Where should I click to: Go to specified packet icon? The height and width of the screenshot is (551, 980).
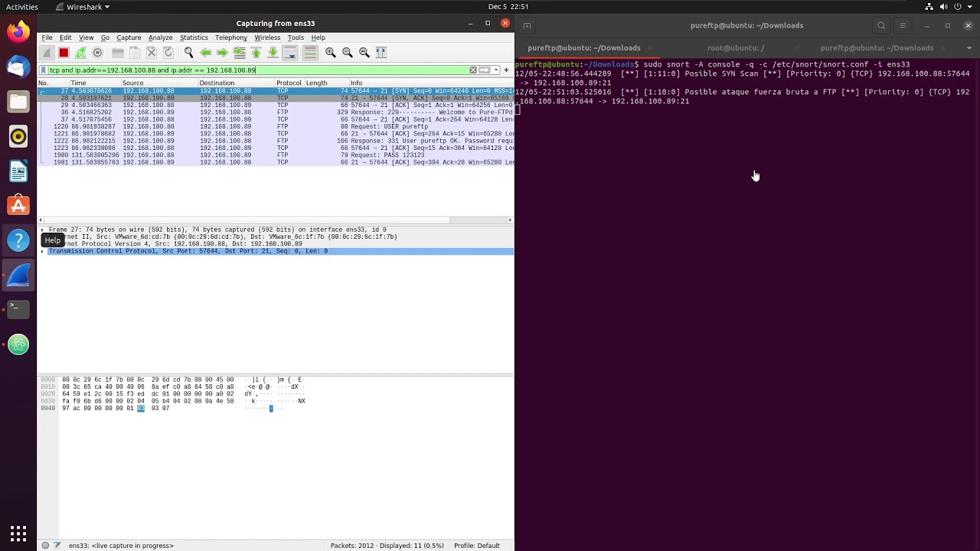point(239,52)
